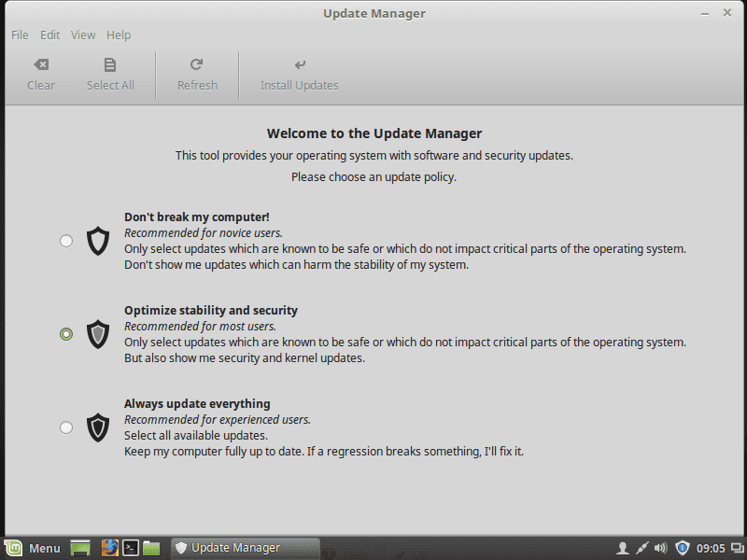Open the volume control tray icon
This screenshot has width=747, height=560.
click(x=660, y=548)
